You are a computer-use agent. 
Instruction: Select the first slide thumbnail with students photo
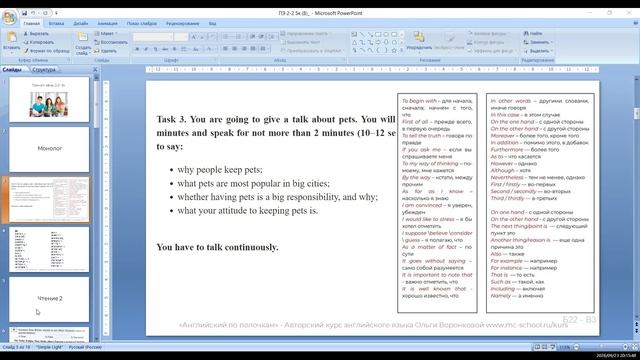tap(49, 100)
